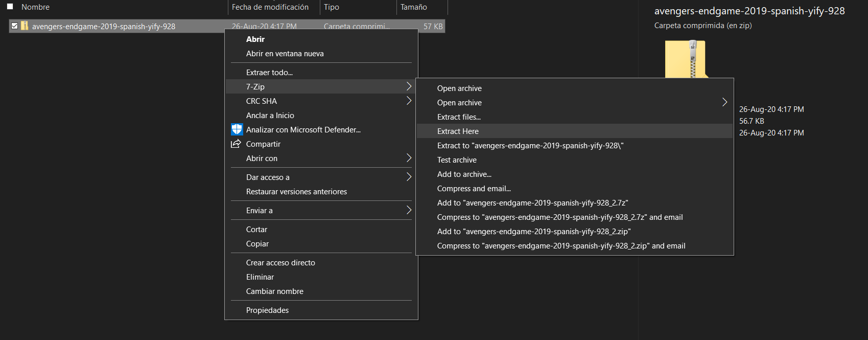Choose Abrir in the context menu
The height and width of the screenshot is (340, 868).
tap(321, 39)
